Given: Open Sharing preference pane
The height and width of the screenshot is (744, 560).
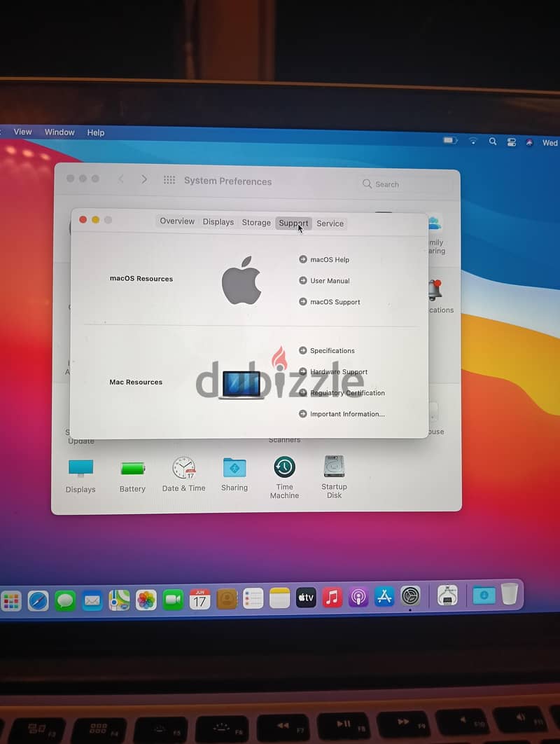Looking at the screenshot, I should tap(234, 474).
